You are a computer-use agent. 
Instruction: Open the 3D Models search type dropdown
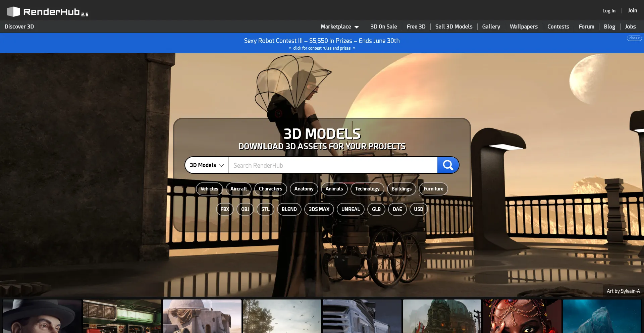pyautogui.click(x=207, y=165)
